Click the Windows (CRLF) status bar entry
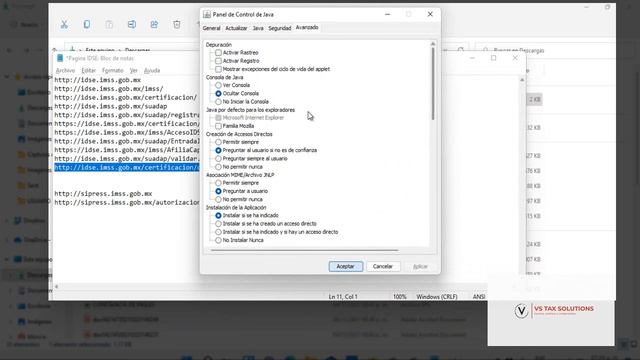 (437, 297)
